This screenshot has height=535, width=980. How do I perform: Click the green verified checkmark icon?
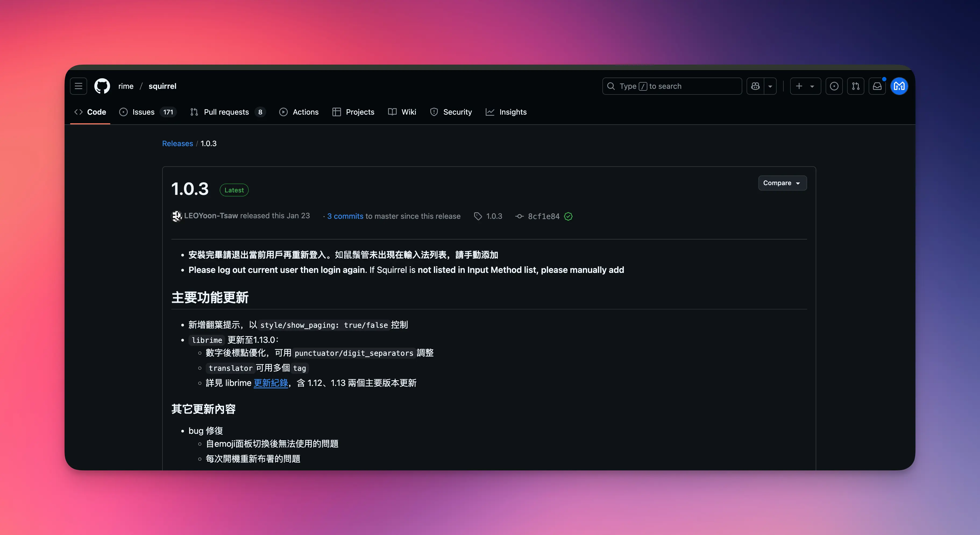[568, 216]
